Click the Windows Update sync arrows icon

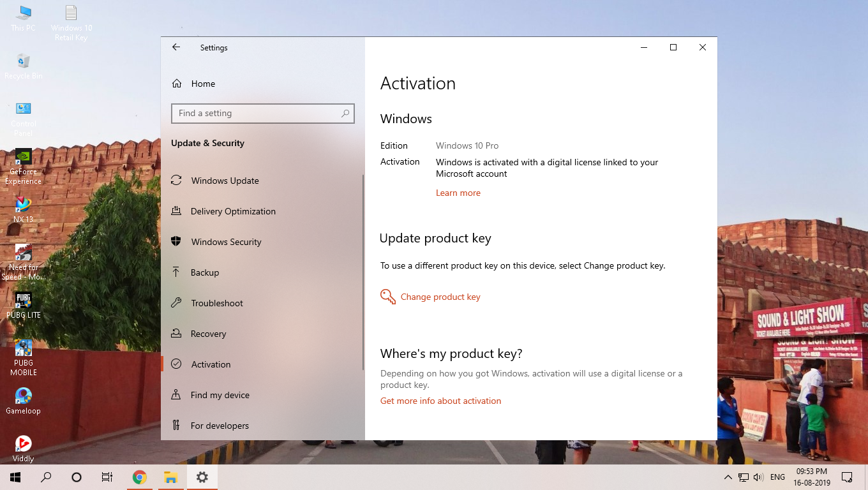[x=177, y=181]
